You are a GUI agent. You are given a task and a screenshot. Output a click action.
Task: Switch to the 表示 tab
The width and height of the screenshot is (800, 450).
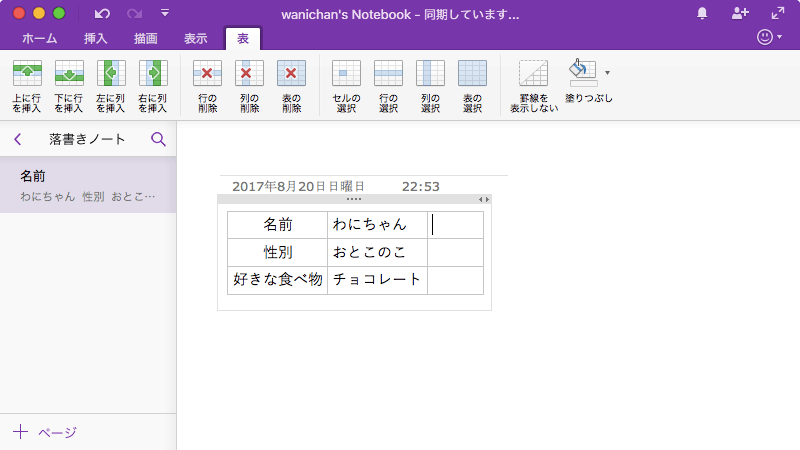[x=195, y=39]
